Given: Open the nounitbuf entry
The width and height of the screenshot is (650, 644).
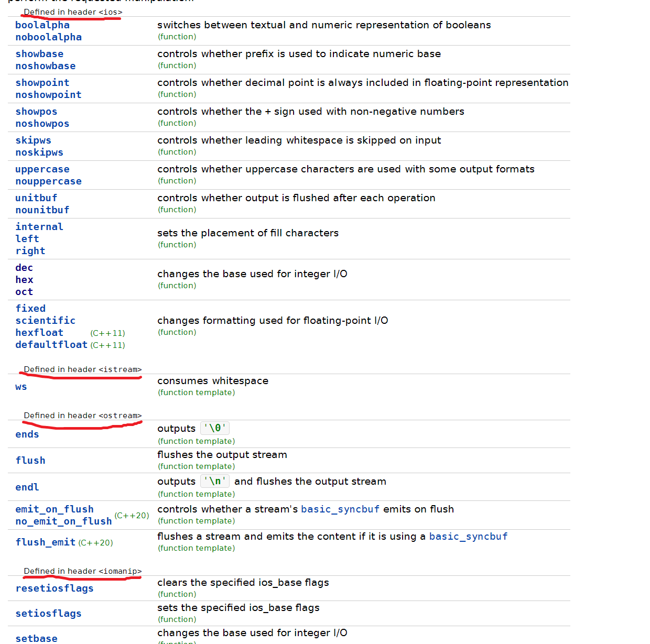Looking at the screenshot, I should pyautogui.click(x=42, y=210).
